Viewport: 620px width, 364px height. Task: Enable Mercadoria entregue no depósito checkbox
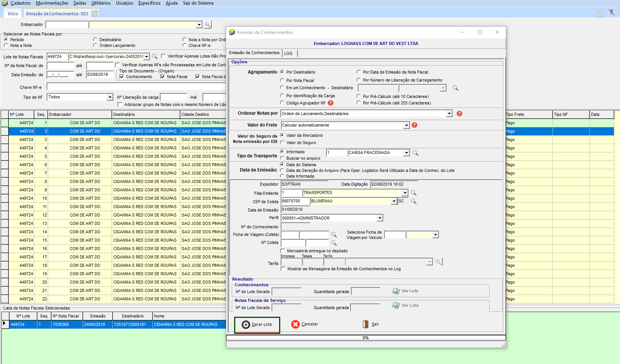pos(283,251)
